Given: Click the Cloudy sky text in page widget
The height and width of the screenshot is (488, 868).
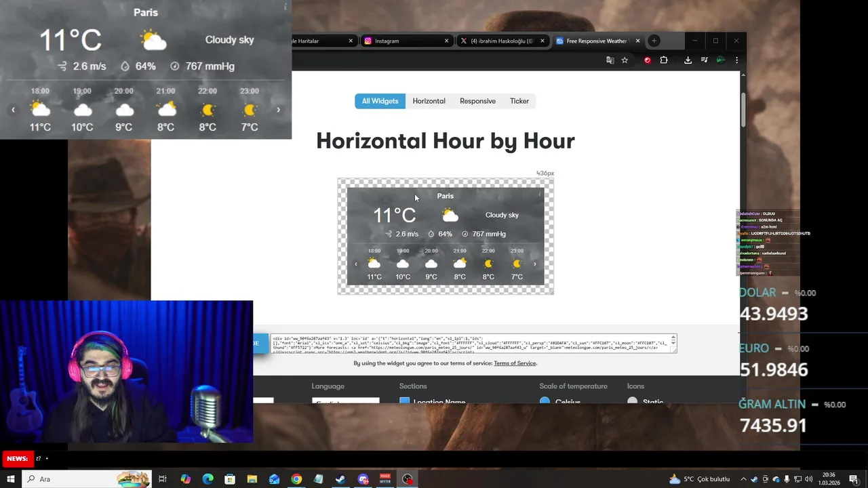Looking at the screenshot, I should (502, 215).
